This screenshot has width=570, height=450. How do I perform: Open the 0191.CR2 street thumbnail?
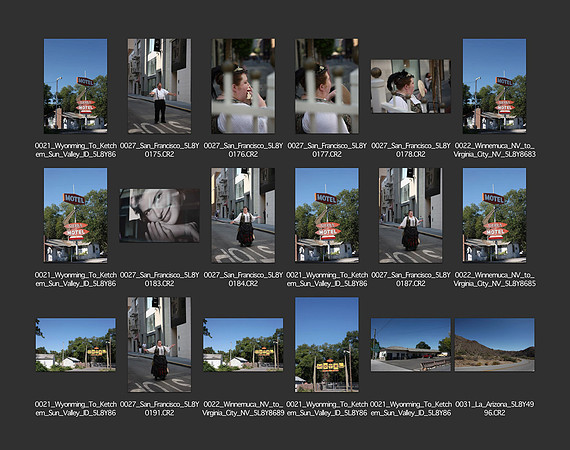pyautogui.click(x=159, y=345)
